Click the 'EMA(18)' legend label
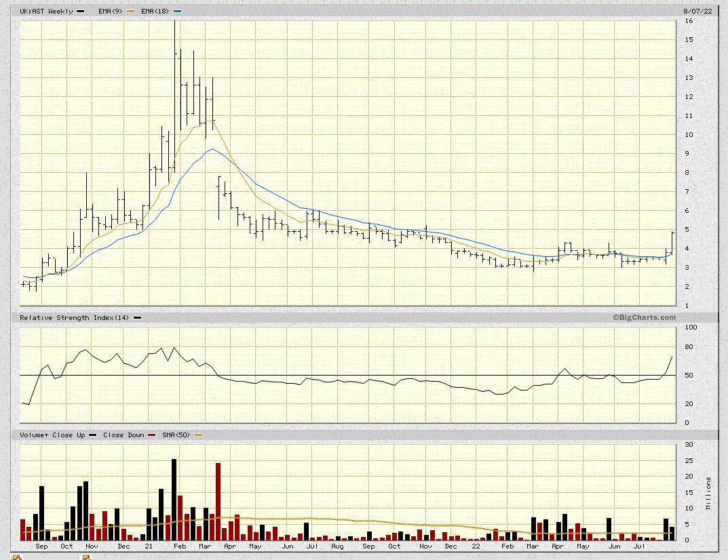The image size is (728, 560). click(155, 11)
